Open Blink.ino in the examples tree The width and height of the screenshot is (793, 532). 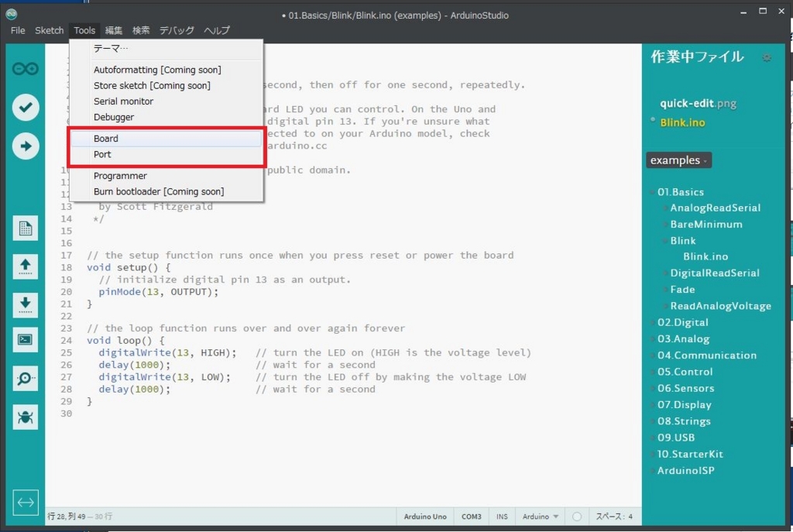click(705, 256)
